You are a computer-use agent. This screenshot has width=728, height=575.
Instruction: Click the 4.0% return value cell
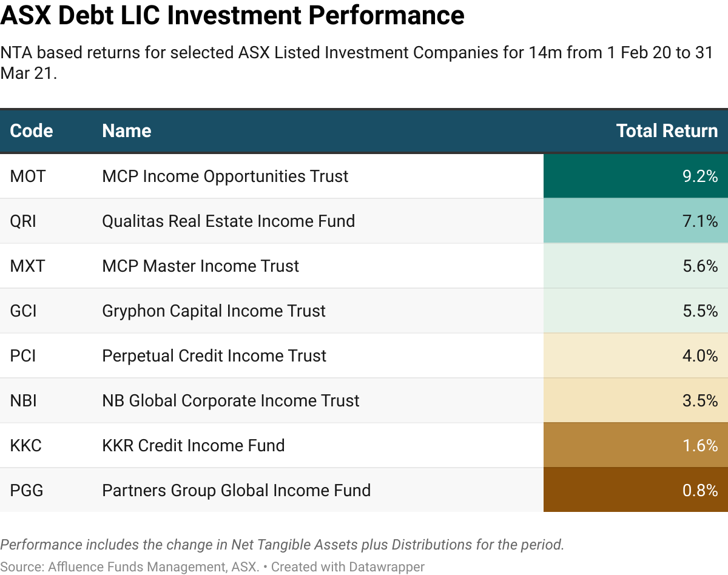click(635, 356)
